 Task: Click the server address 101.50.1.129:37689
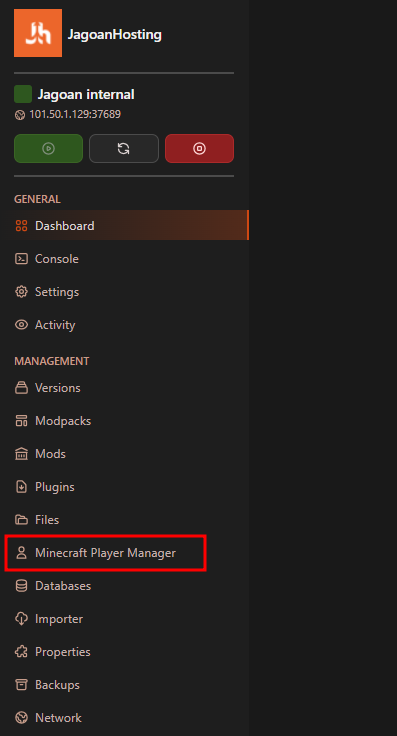[75, 114]
